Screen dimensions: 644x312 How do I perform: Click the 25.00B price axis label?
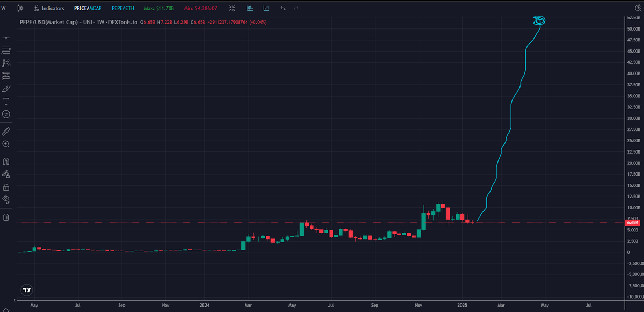click(x=633, y=141)
